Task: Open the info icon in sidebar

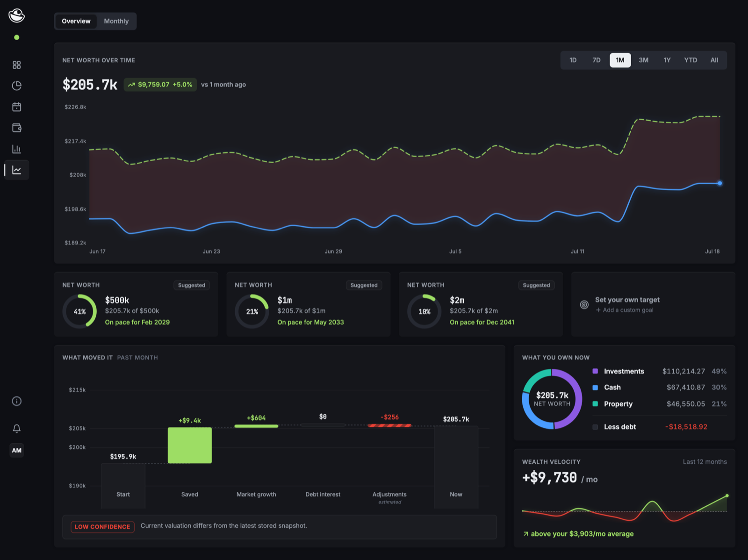Action: click(x=17, y=401)
